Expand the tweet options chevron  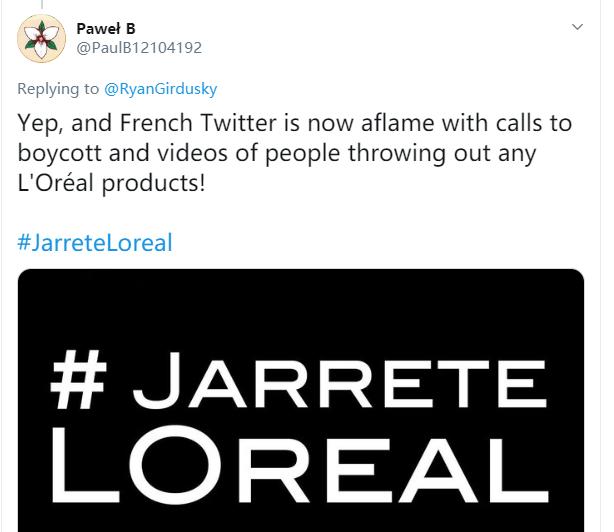click(577, 27)
